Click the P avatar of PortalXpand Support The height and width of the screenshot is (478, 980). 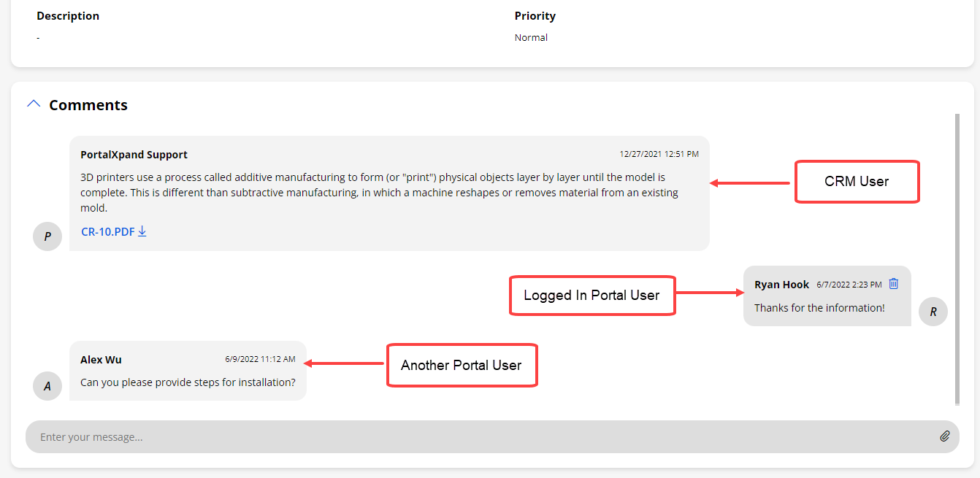47,236
